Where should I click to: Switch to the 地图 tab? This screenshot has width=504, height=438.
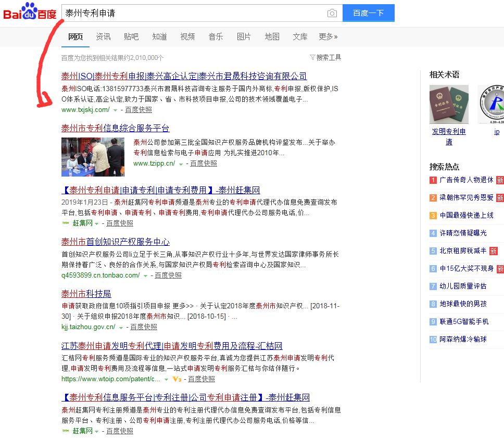coord(272,36)
